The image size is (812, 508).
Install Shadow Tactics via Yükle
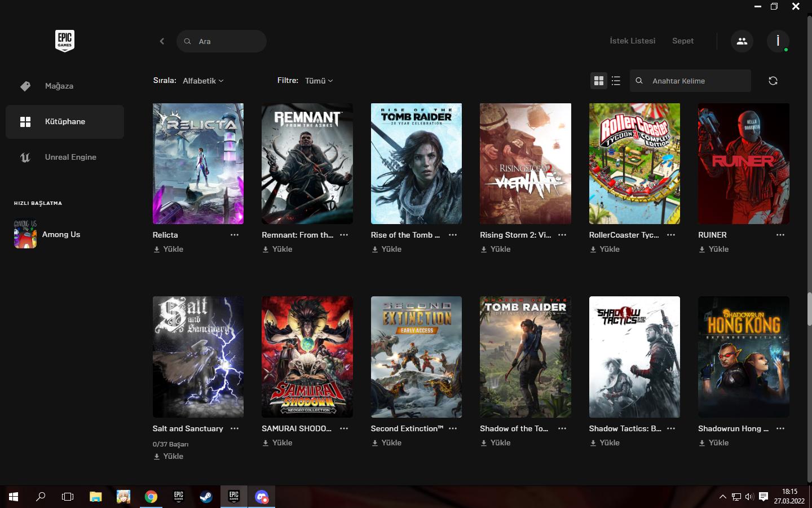[x=604, y=443]
